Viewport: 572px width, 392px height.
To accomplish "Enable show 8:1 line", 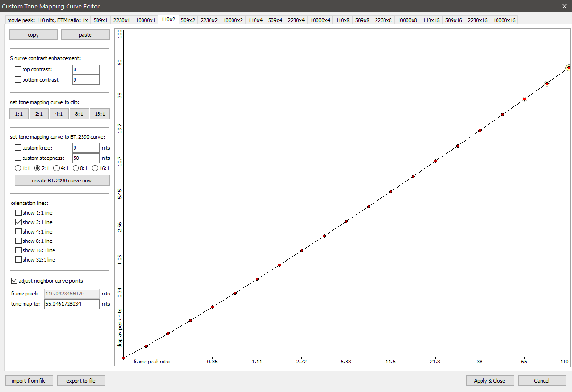I will coord(18,241).
